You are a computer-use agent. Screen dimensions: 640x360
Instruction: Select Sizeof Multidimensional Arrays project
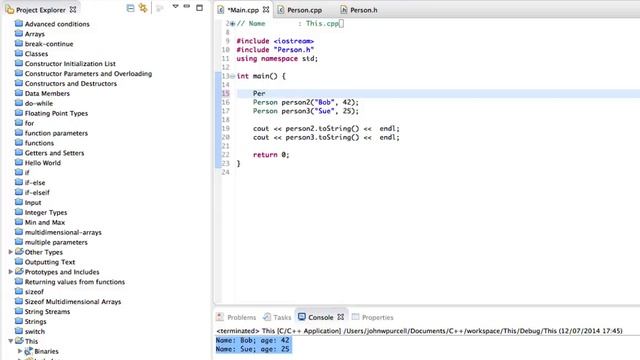73,302
